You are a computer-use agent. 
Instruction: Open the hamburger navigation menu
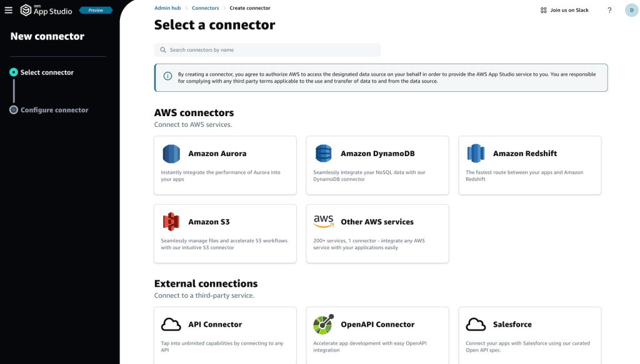pyautogui.click(x=9, y=10)
